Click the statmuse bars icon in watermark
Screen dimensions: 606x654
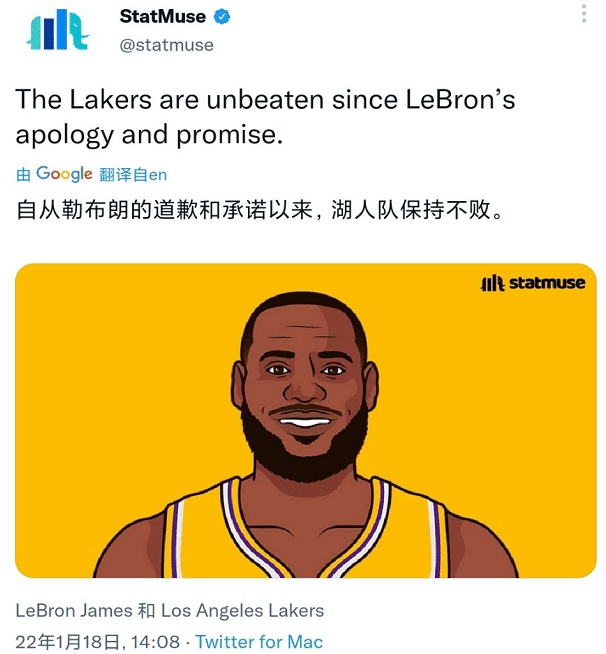click(x=493, y=283)
